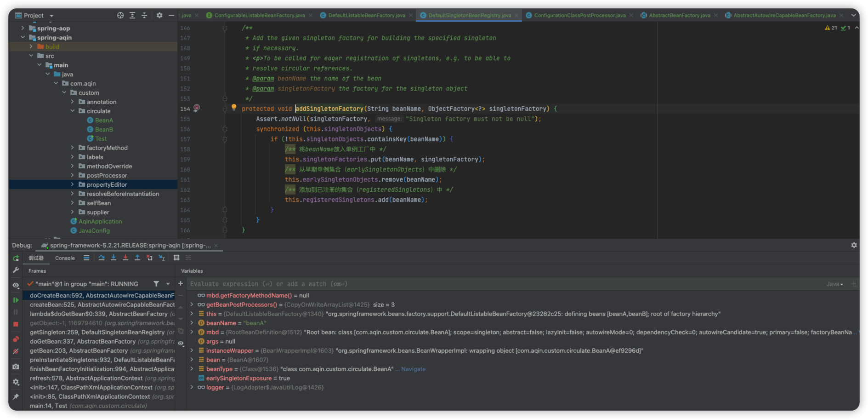
Task: Open thread selector dropdown arrow
Action: point(168,284)
